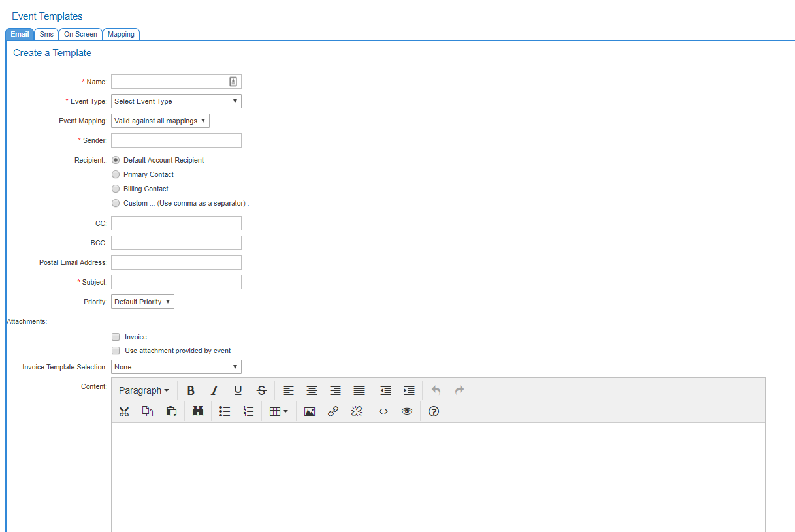Click the Cut scissors icon
This screenshot has width=795, height=532.
[124, 411]
